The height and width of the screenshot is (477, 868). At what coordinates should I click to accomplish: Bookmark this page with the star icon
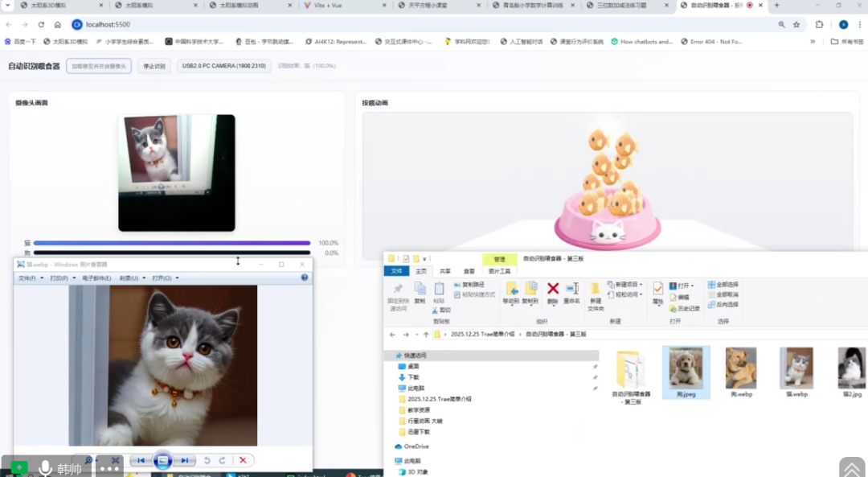coord(796,25)
